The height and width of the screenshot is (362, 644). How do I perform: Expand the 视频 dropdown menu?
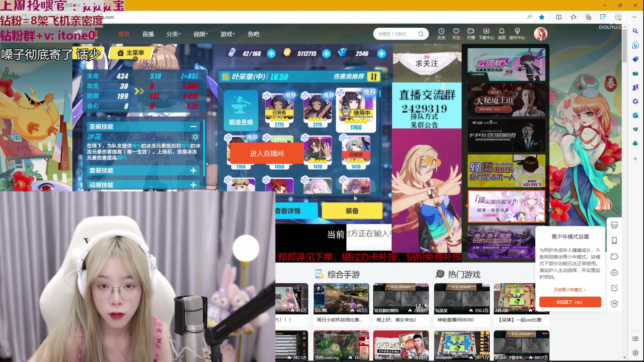click(200, 34)
